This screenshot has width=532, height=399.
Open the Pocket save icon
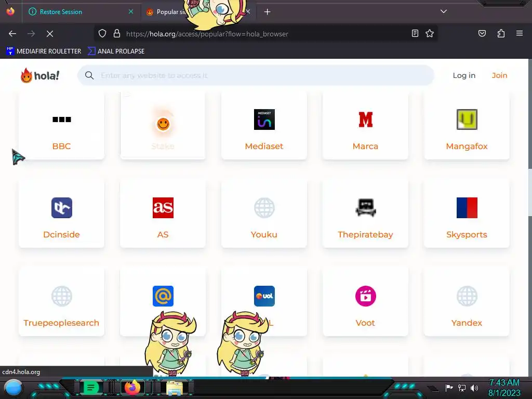click(482, 33)
